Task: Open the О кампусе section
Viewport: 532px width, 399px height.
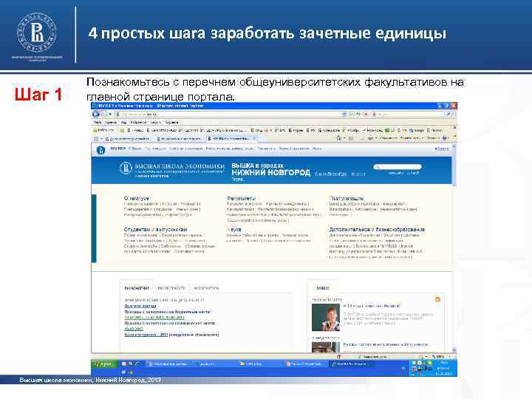Action: click(137, 198)
